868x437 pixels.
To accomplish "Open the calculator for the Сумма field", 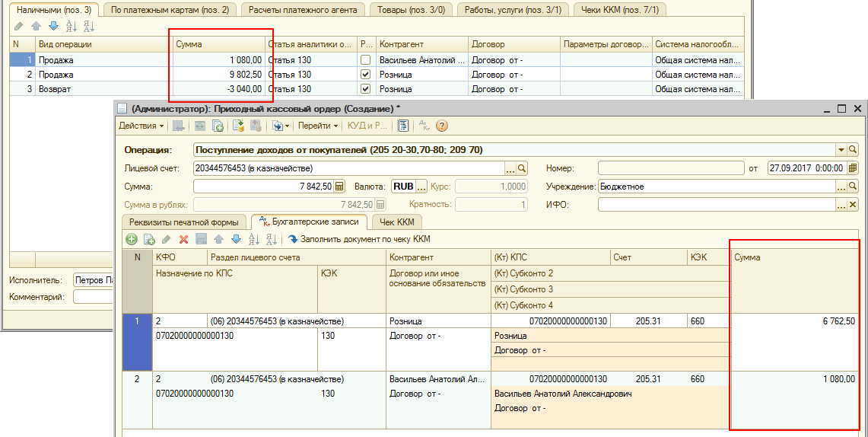I will [339, 187].
